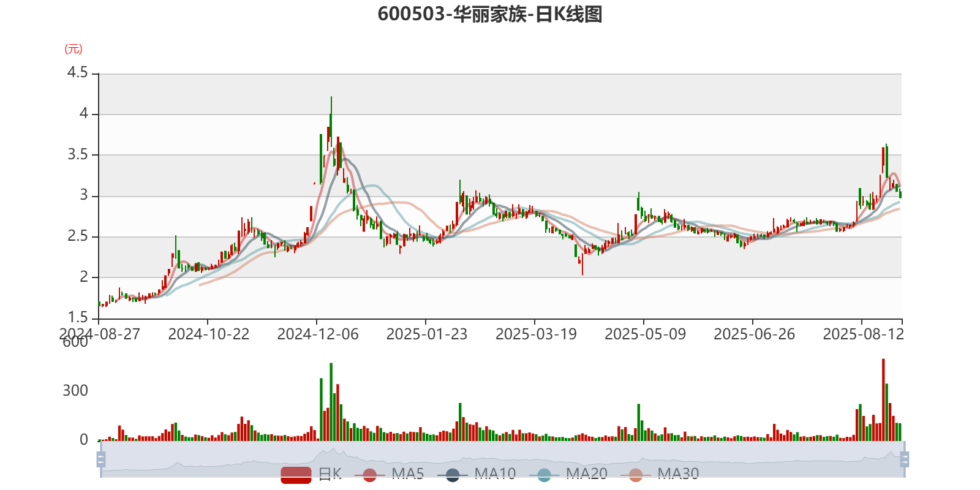Click the x-axis date label 2025-05-09
980x490 pixels.
[645, 334]
